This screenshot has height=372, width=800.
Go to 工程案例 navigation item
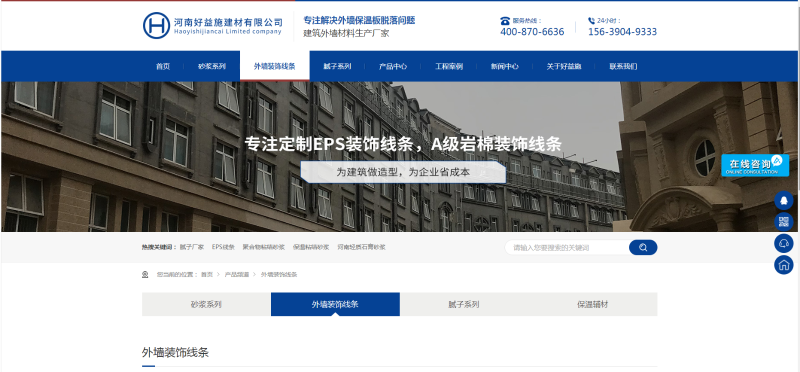click(449, 66)
